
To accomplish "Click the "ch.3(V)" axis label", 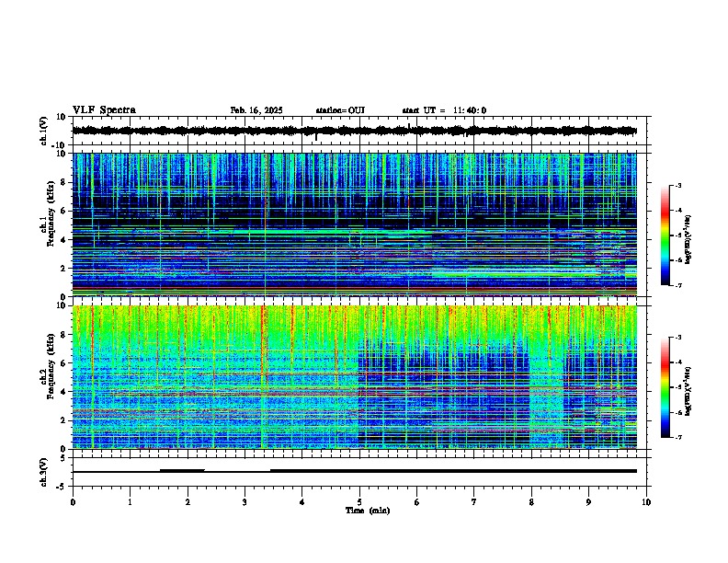I will click(44, 473).
